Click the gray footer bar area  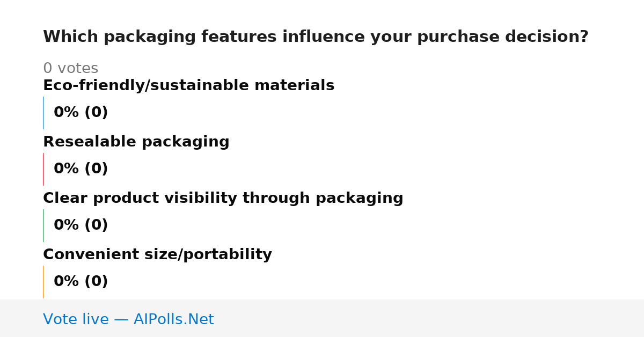(x=322, y=318)
